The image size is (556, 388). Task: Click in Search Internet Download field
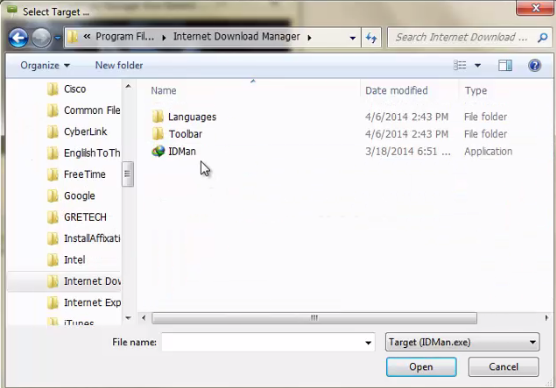tap(461, 37)
